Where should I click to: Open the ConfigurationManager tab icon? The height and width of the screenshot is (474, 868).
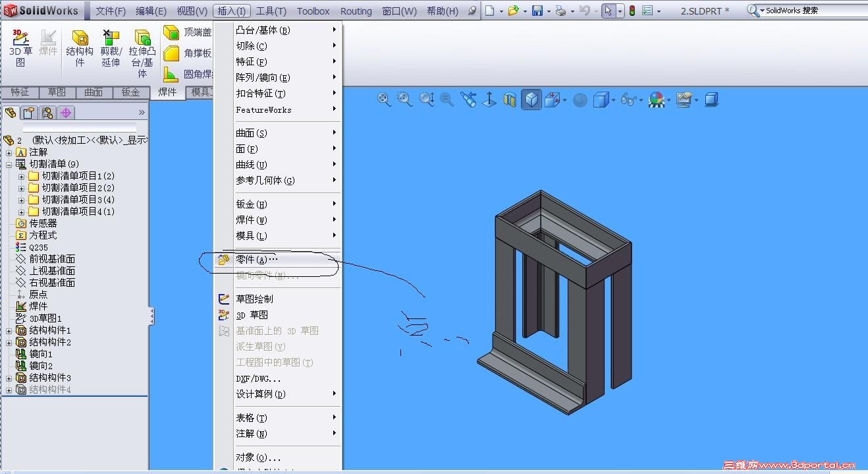click(47, 113)
